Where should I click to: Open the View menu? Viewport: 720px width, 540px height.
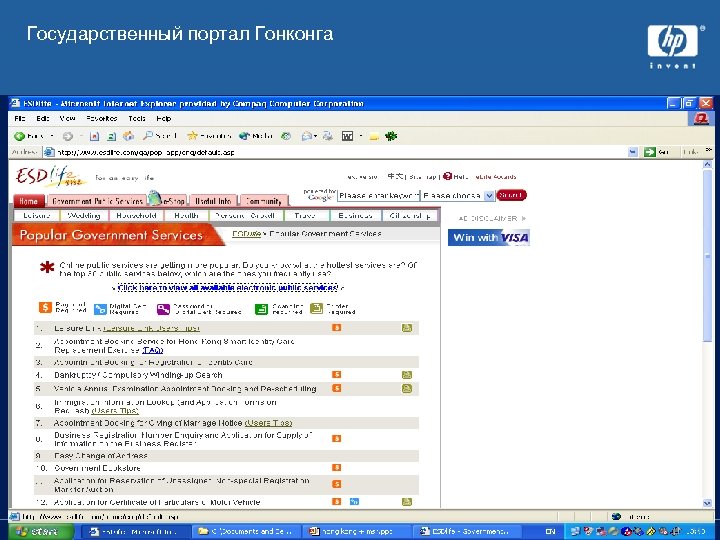point(68,118)
